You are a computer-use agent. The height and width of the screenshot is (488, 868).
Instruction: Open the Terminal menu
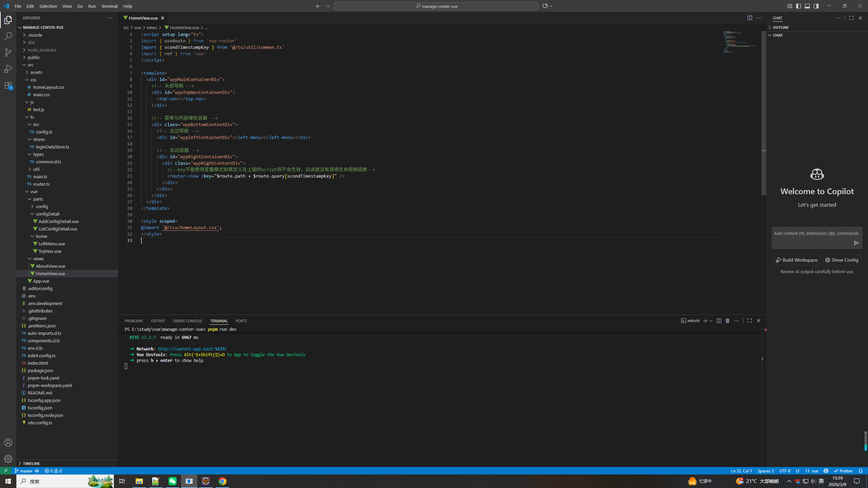[x=109, y=6]
